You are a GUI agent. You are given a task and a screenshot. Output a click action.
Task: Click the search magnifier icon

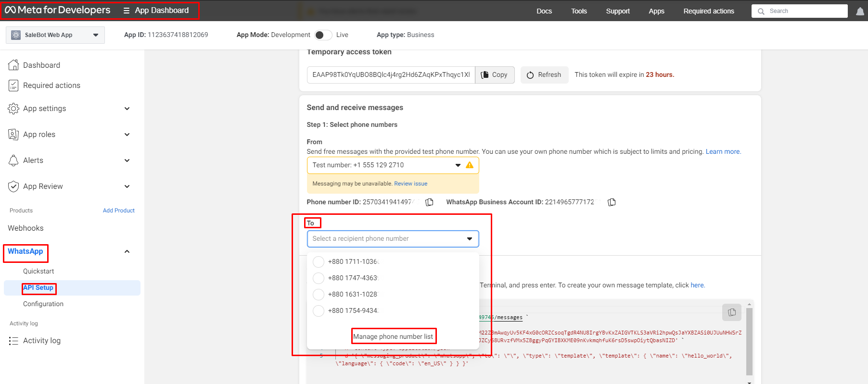(761, 11)
